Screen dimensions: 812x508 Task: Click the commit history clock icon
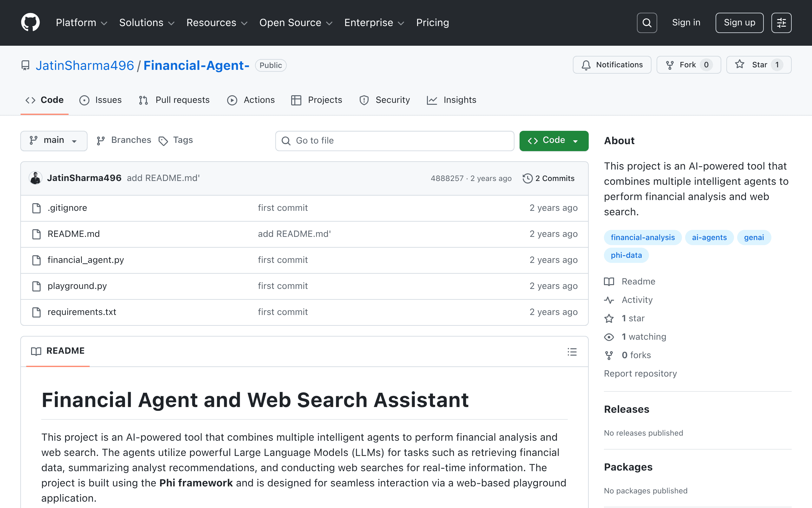527,178
